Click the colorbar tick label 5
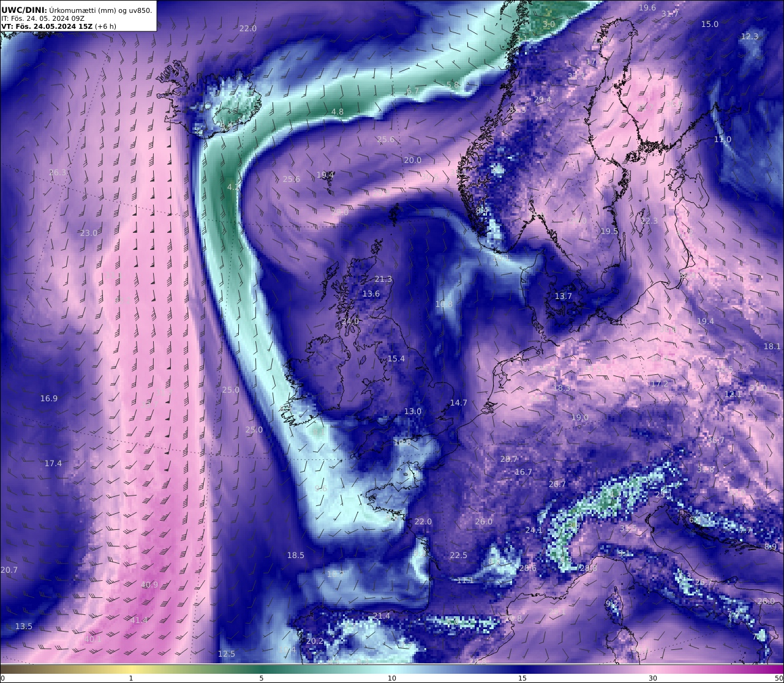This screenshot has width=784, height=683. tap(262, 678)
